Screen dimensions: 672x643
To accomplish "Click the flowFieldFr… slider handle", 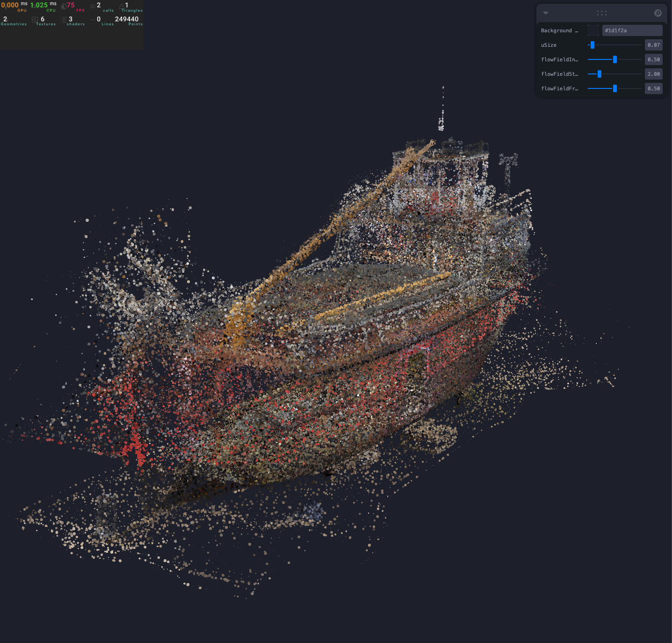I will (614, 88).
